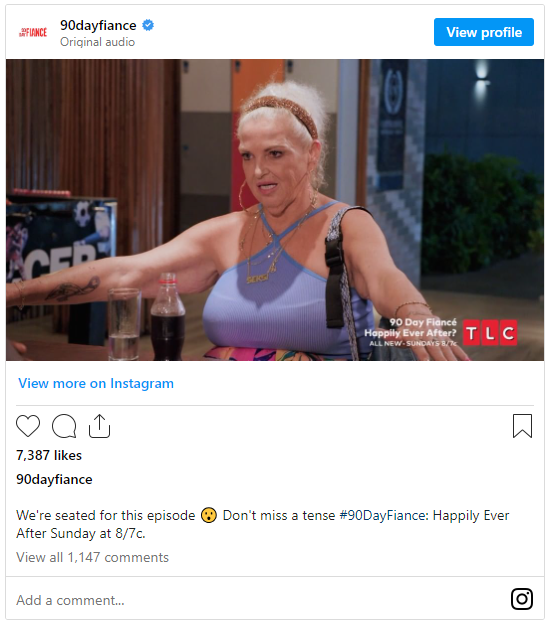
Task: Show the 7,387 likes list
Action: click(x=49, y=455)
